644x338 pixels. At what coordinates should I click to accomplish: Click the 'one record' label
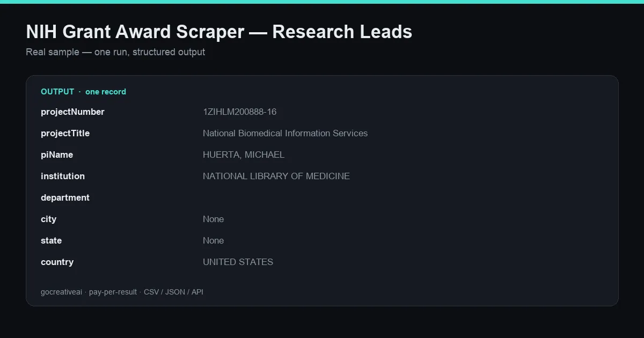pos(106,92)
